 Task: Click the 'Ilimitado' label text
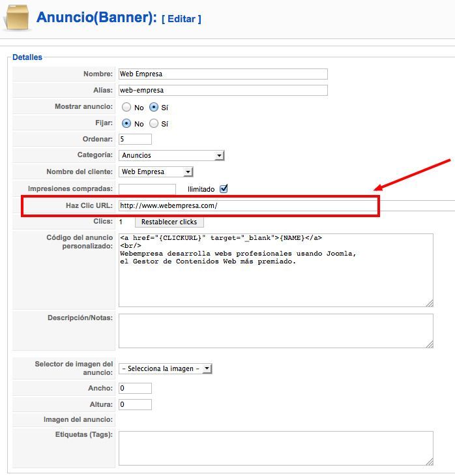click(x=201, y=189)
